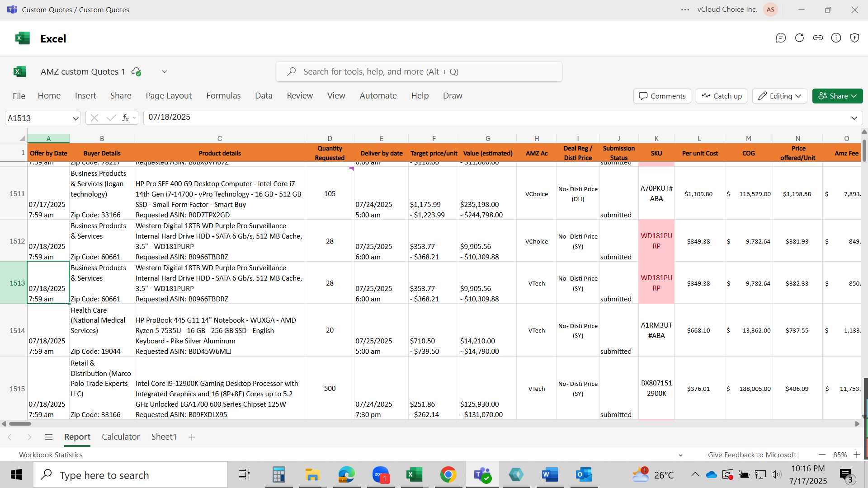
Task: Click the Windows Start button
Action: point(16,474)
